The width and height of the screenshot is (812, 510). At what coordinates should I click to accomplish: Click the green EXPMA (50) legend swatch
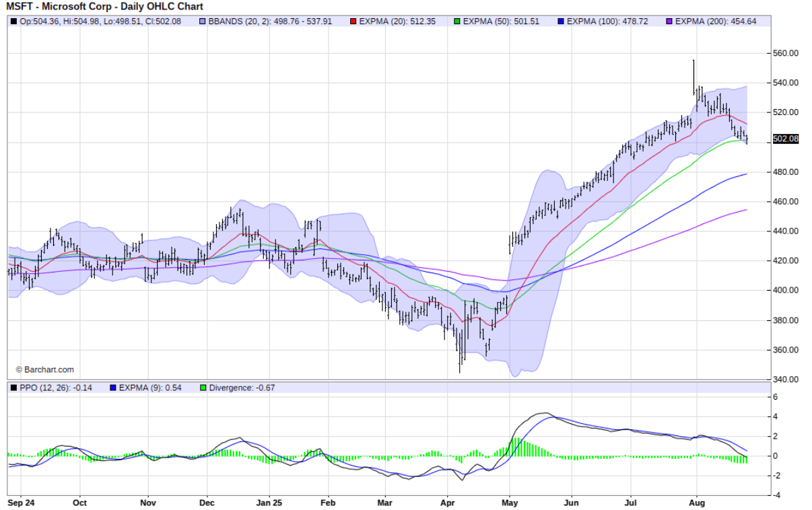pyautogui.click(x=457, y=22)
